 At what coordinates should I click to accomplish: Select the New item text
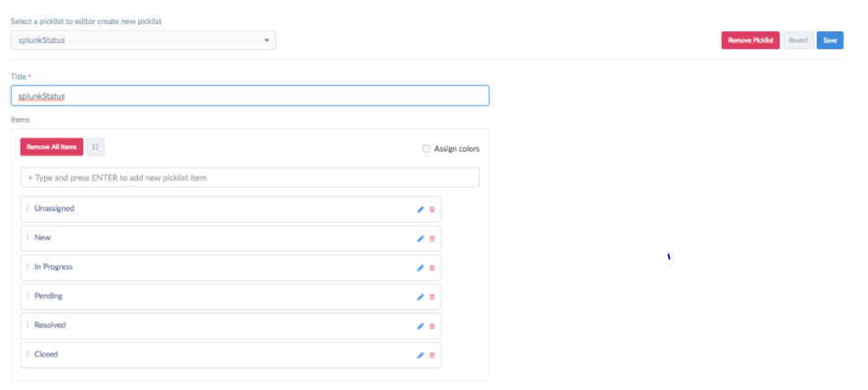[x=43, y=238]
